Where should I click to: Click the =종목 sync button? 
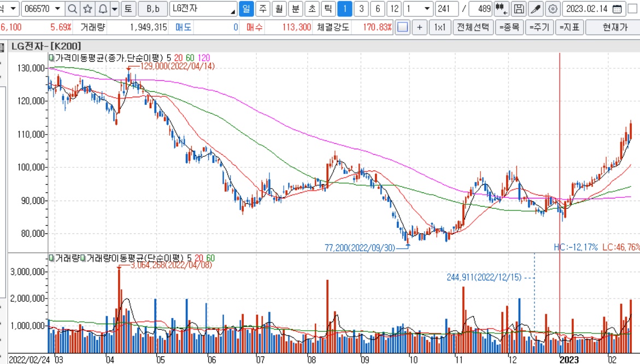click(x=509, y=27)
